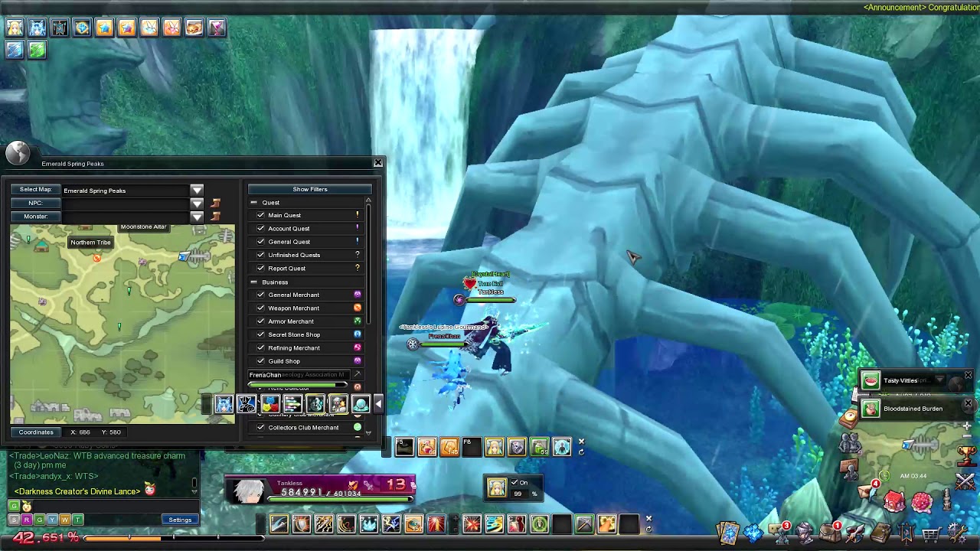
Task: Open the mail envelope with badge 4
Action: (x=867, y=491)
